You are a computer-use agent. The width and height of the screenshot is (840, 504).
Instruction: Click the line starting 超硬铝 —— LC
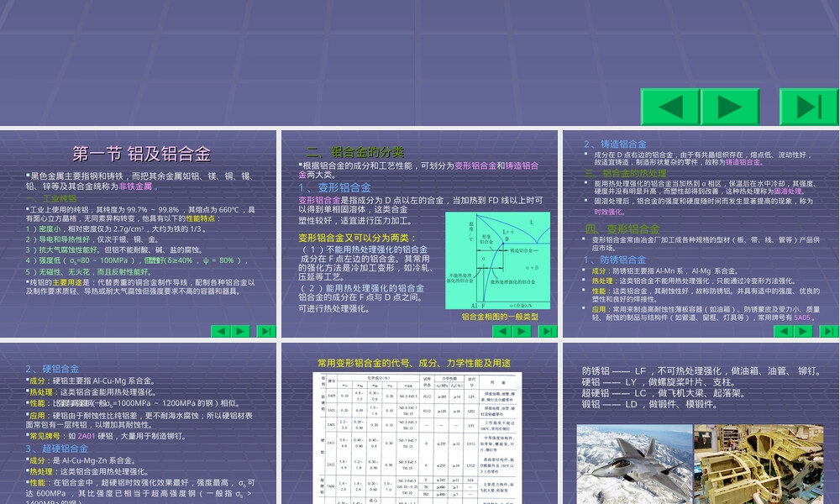[664, 393]
